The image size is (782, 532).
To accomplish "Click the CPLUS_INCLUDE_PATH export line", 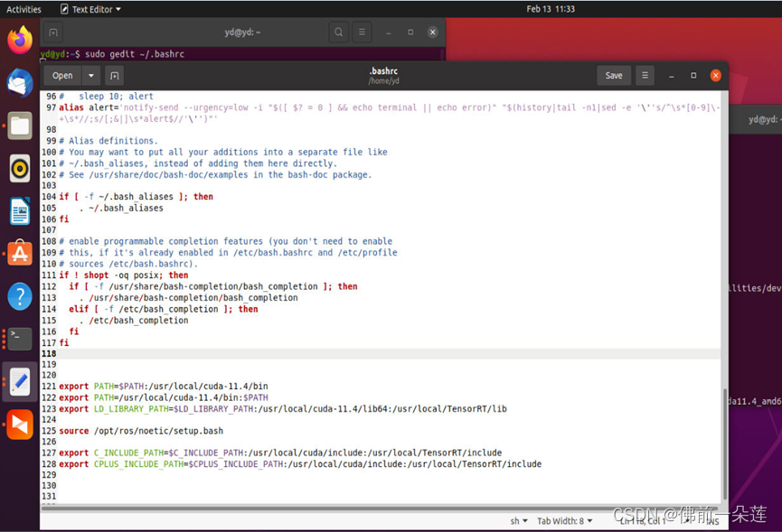I will coord(300,464).
